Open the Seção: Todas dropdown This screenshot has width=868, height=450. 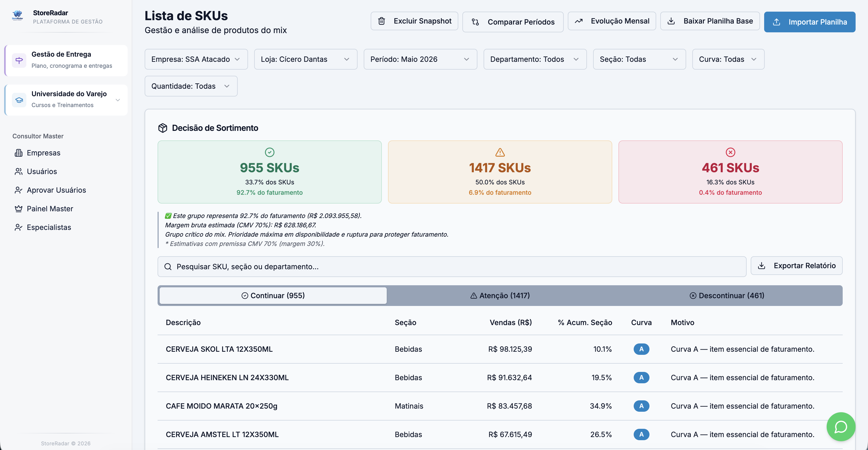(x=639, y=59)
